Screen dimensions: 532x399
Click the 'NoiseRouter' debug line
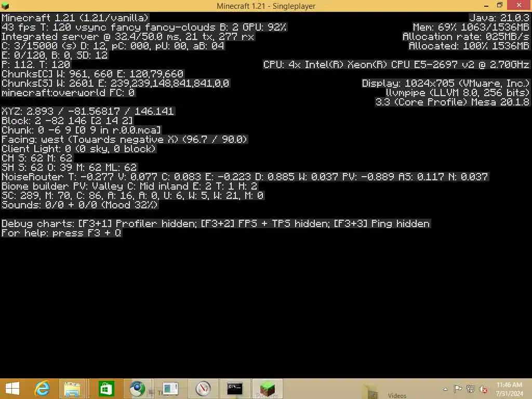click(x=245, y=177)
